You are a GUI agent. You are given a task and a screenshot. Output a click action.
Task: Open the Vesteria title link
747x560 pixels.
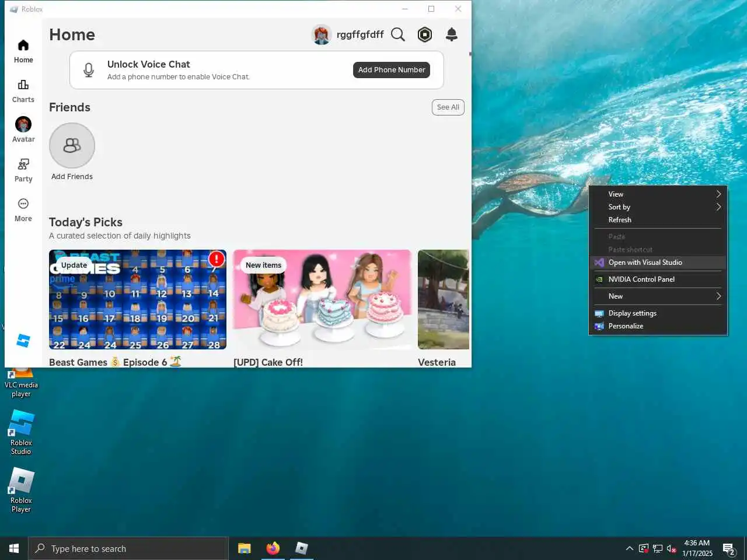pos(437,362)
